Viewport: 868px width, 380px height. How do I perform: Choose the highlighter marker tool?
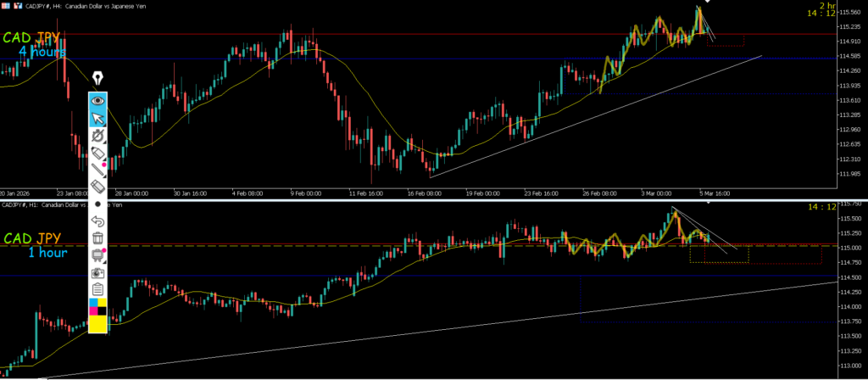click(98, 153)
